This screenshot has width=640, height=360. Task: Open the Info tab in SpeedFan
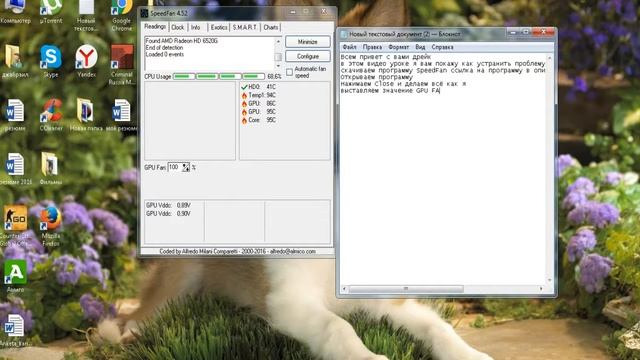click(196, 27)
